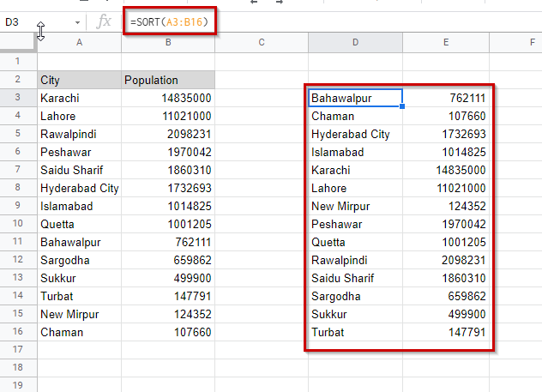
Task: Select row 3 header
Action: point(18,98)
